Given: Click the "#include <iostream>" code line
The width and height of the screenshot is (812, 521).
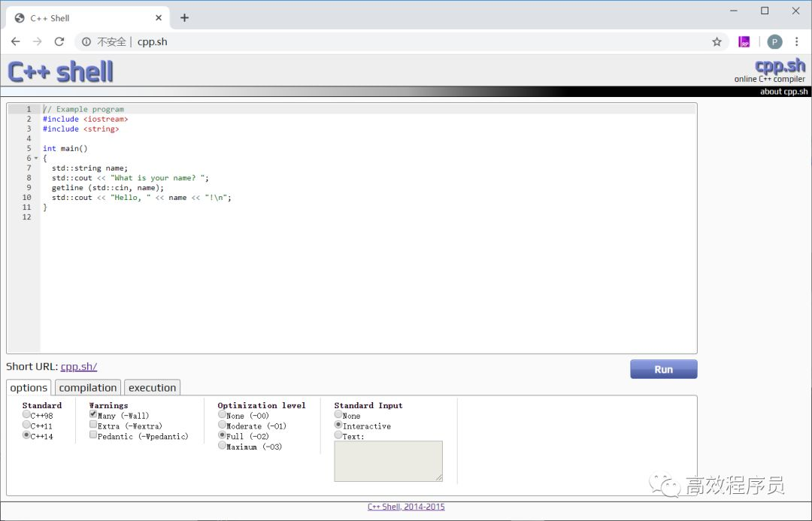Looking at the screenshot, I should pyautogui.click(x=86, y=119).
